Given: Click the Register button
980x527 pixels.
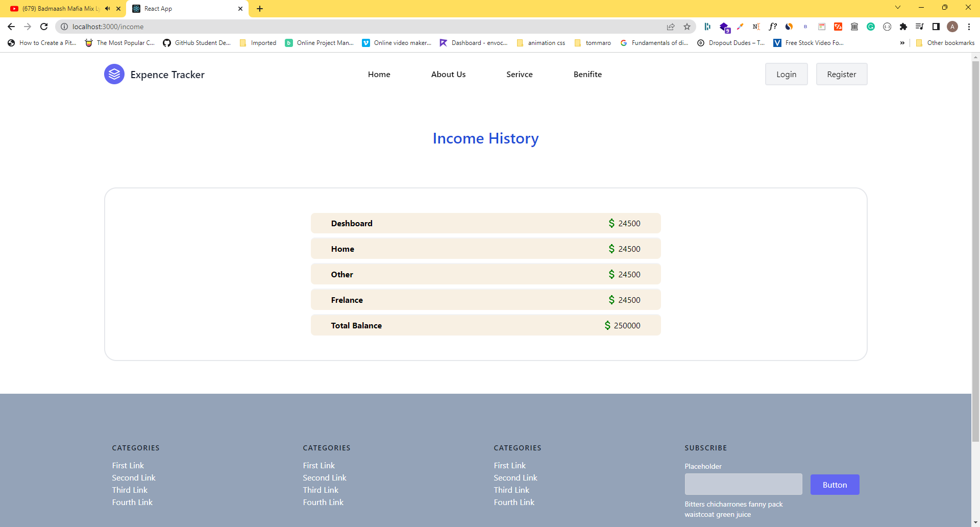Looking at the screenshot, I should click(841, 74).
